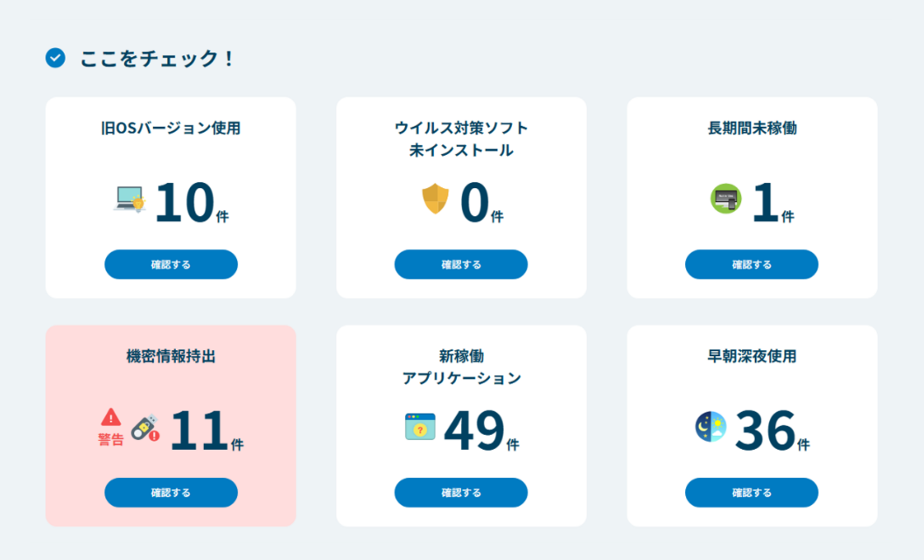Click the 長期間未稼働 card title

[x=751, y=127]
